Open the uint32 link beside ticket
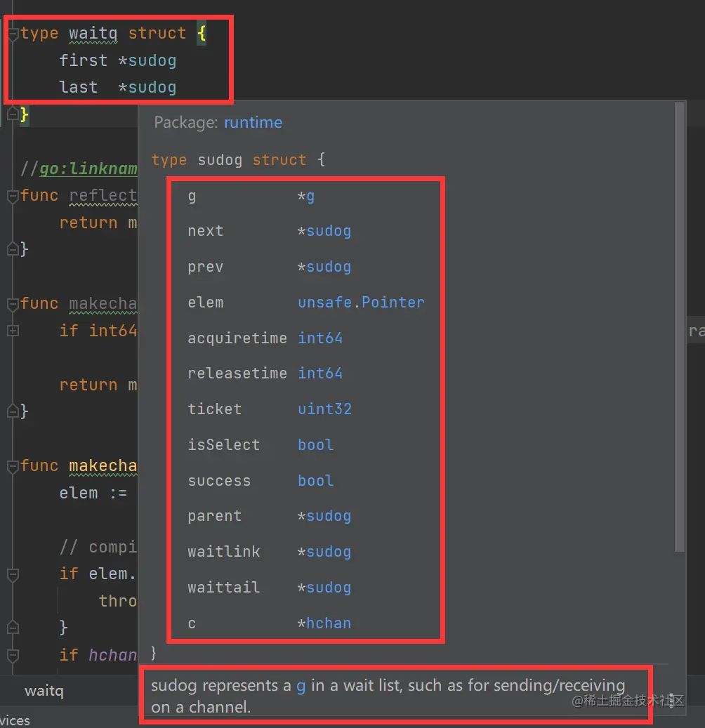705x728 pixels. (324, 409)
